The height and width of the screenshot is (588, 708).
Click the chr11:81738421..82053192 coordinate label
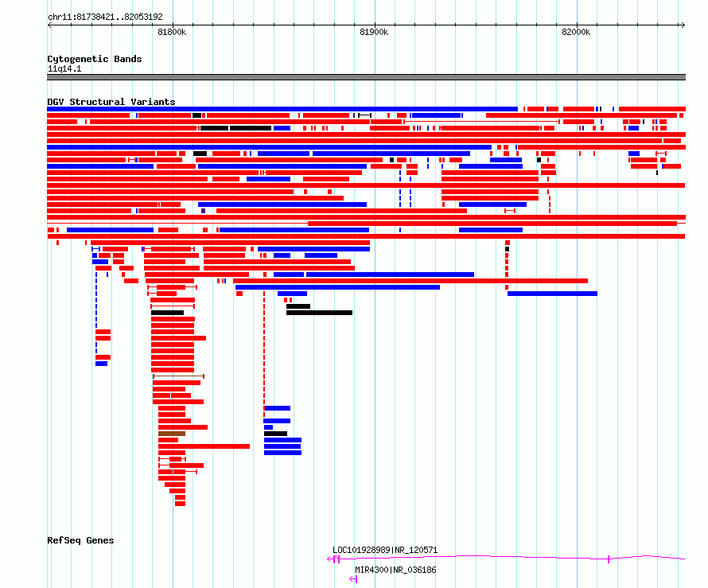point(105,18)
